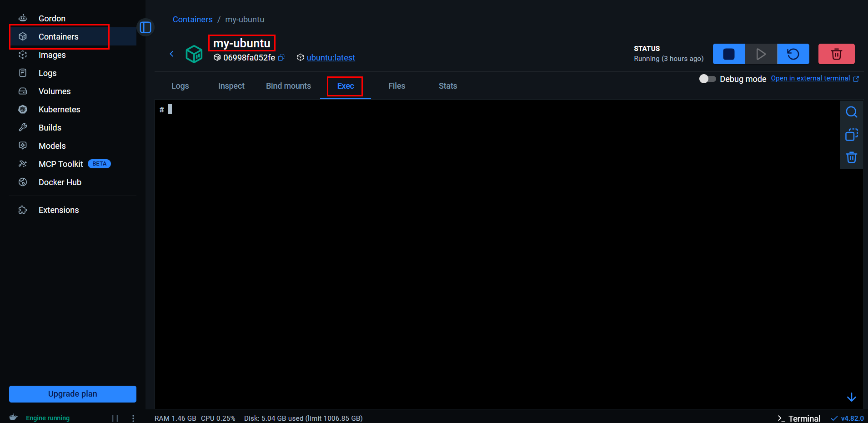Click the BETA badge beside MCP Toolkit
Viewport: 868px width, 423px height.
99,164
